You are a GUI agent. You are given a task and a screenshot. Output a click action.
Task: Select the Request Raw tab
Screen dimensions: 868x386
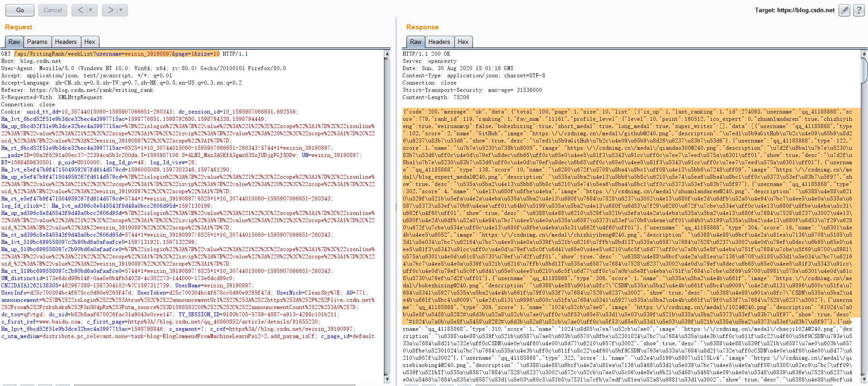tap(14, 42)
